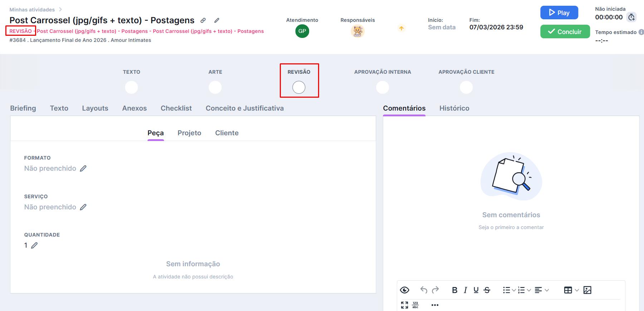The width and height of the screenshot is (644, 311).
Task: Expand the table insert dropdown arrow
Action: 577,290
